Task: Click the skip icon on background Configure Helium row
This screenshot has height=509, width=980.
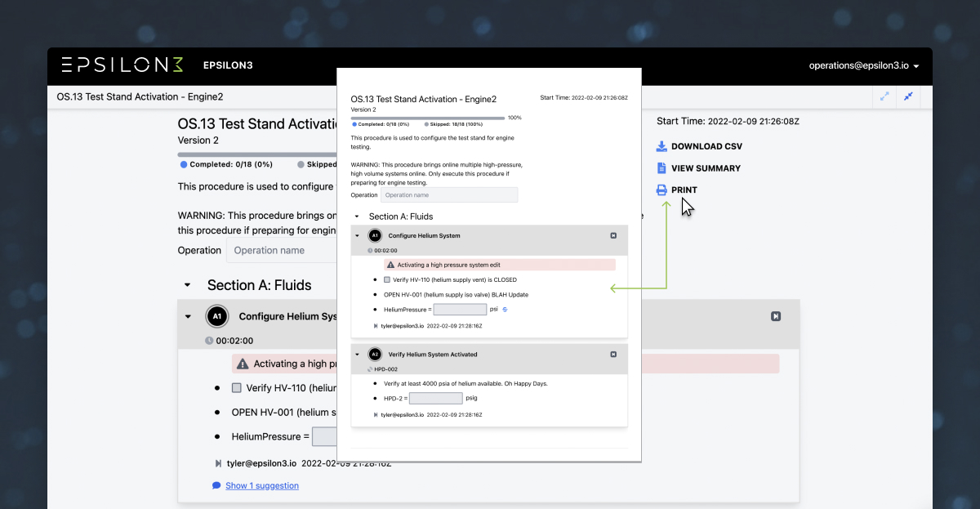Action: pyautogui.click(x=776, y=316)
